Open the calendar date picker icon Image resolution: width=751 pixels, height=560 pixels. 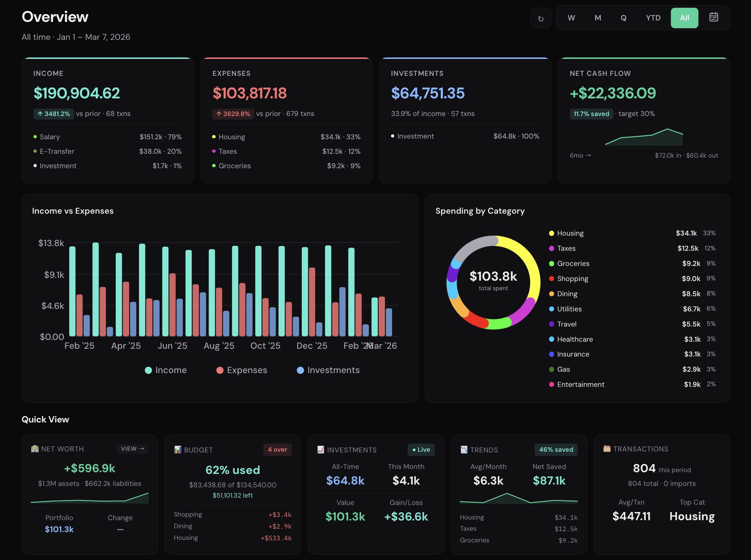[714, 18]
